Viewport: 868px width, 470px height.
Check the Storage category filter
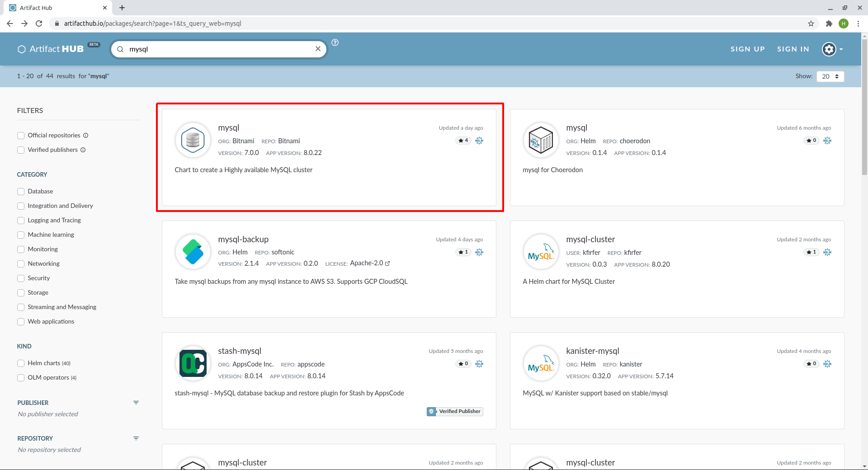click(21, 293)
